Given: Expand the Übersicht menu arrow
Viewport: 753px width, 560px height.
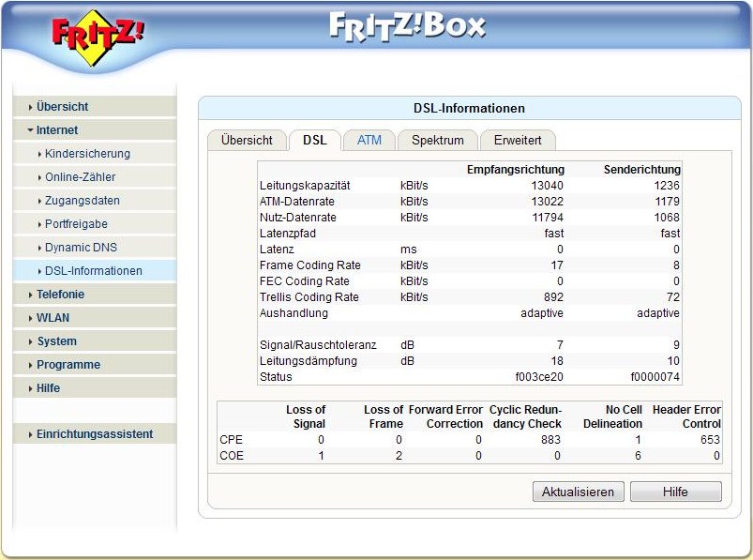Looking at the screenshot, I should coord(31,107).
